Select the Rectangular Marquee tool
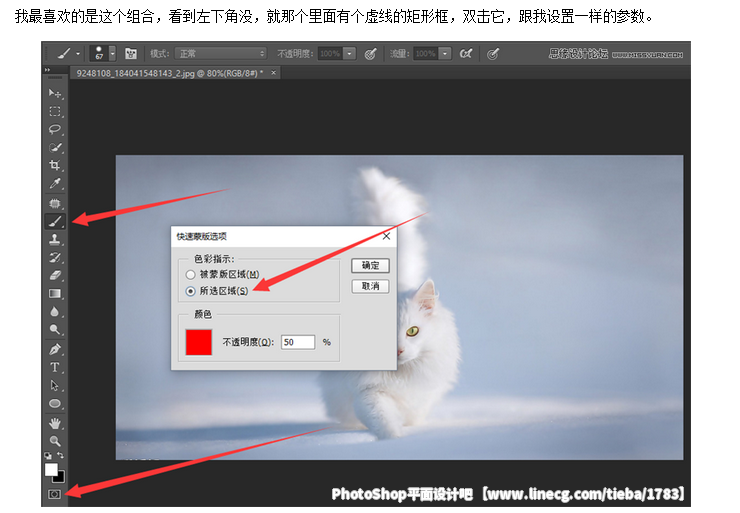Image resolution: width=740 pixels, height=513 pixels. coord(55,111)
